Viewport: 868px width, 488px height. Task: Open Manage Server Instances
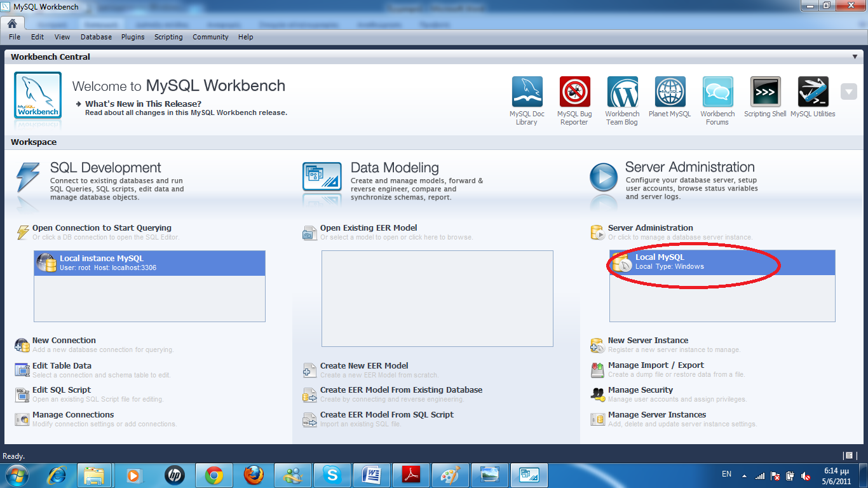tap(657, 414)
